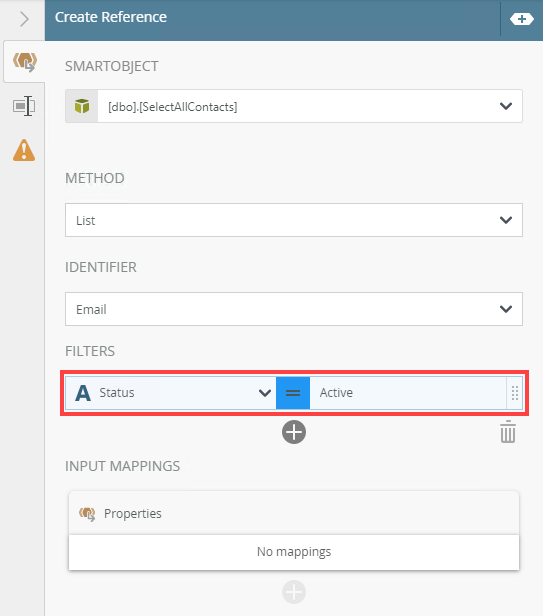Viewport: 543px width, 616px height.
Task: Click the Properties mapping icon
Action: (87, 513)
